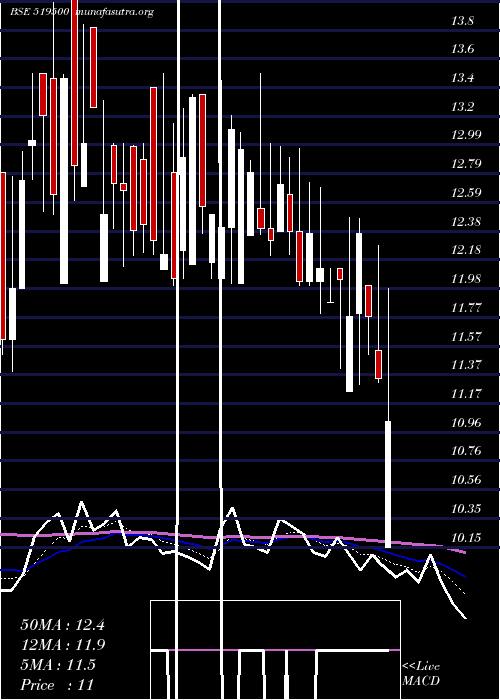Click the 13.8 price axis label
This screenshot has width=500, height=700.
click(x=462, y=21)
